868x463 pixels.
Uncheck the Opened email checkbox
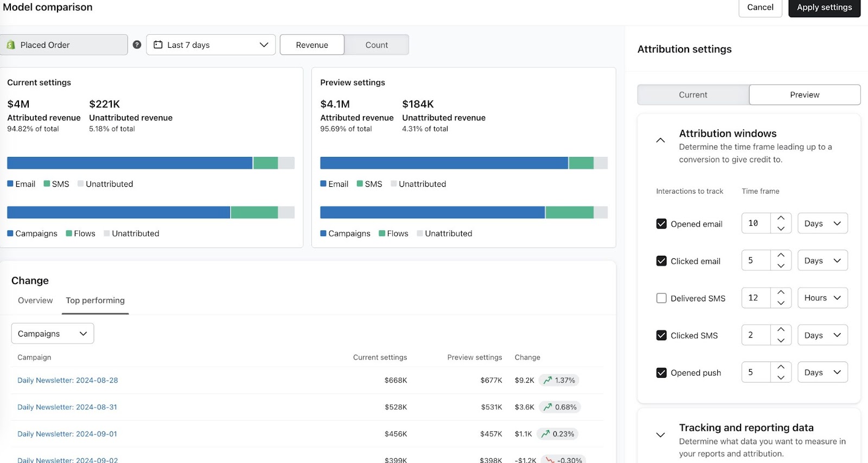click(x=661, y=224)
